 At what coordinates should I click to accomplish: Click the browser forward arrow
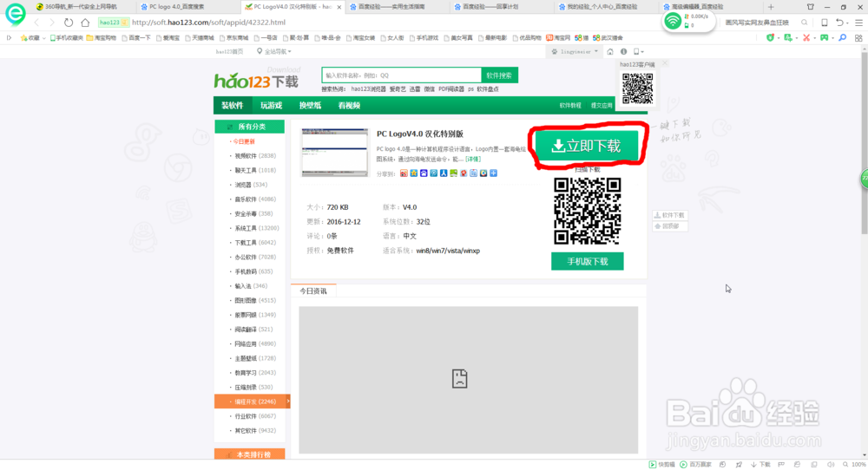[52, 23]
